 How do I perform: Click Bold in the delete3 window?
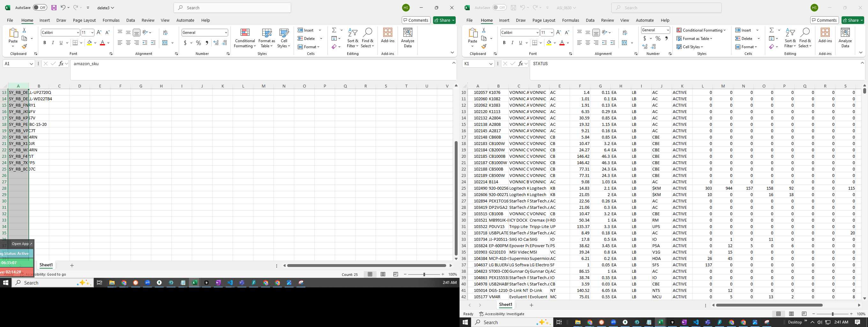tap(44, 43)
